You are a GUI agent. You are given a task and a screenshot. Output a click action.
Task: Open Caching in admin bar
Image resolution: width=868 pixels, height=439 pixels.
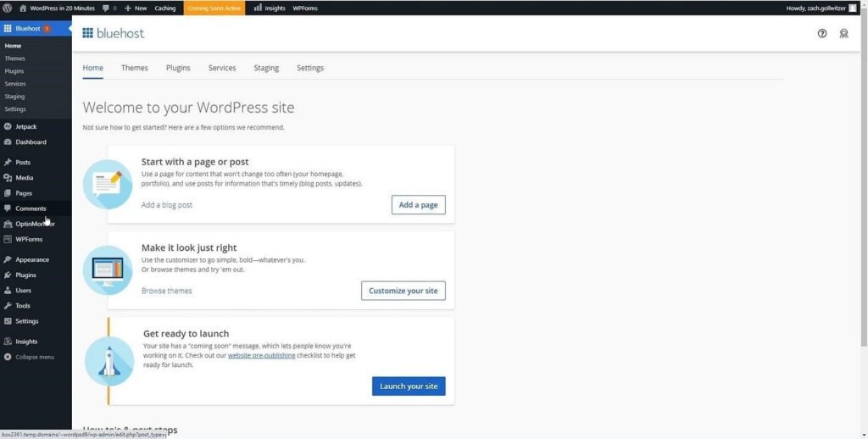(x=165, y=8)
